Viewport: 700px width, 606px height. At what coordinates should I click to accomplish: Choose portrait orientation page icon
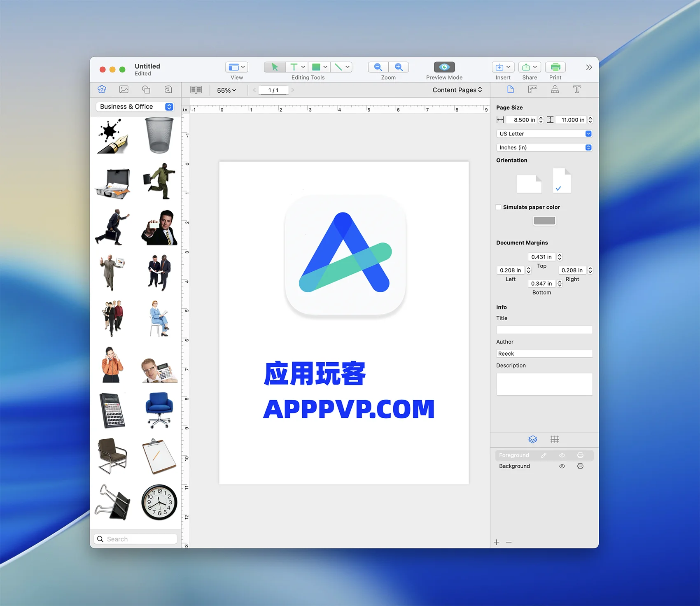tap(562, 180)
